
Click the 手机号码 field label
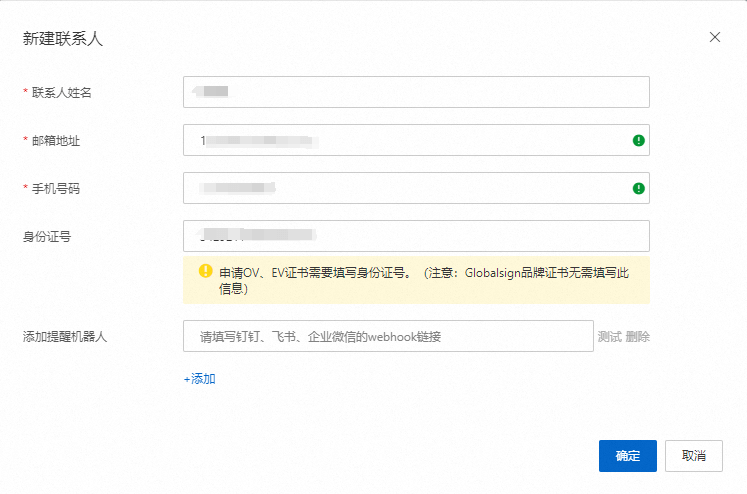click(x=55, y=189)
